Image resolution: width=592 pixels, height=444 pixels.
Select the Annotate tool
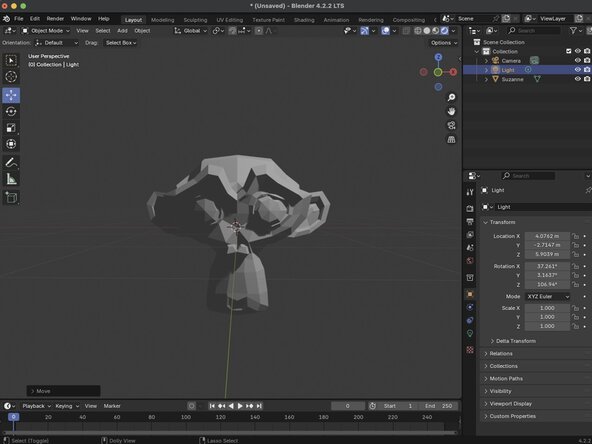[x=11, y=162]
